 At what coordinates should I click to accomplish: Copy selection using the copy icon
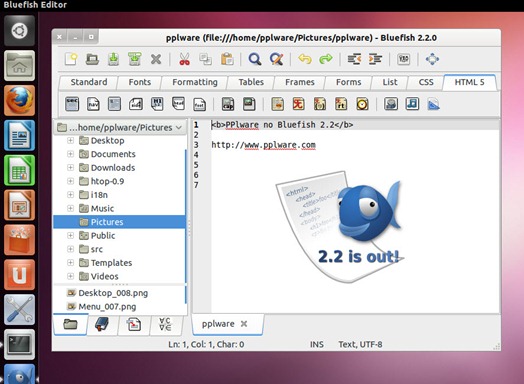click(x=205, y=59)
